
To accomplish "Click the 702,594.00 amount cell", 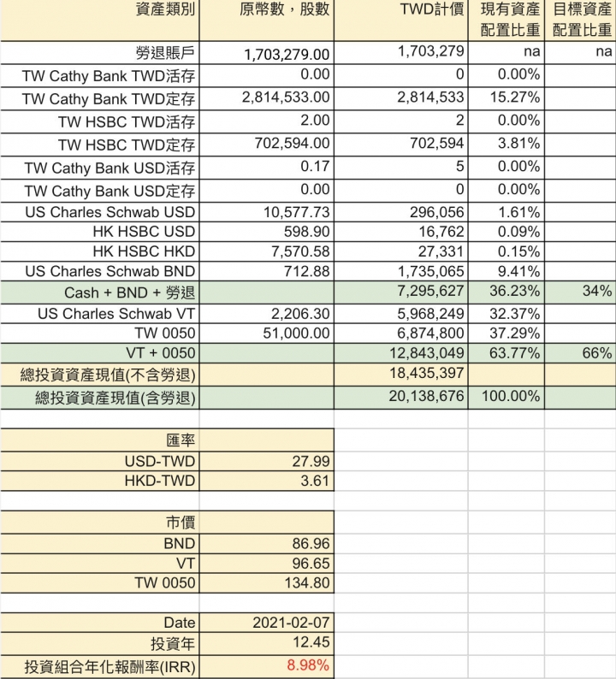I will tap(266, 145).
